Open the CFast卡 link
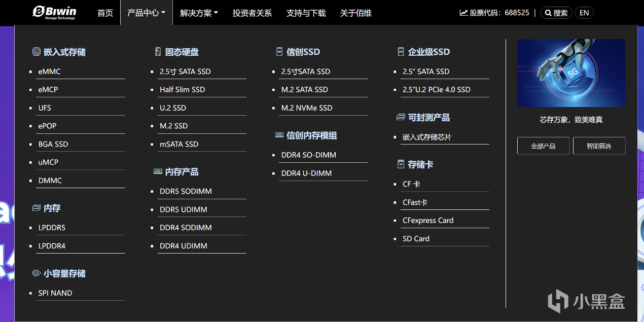644x322 pixels. click(x=415, y=202)
